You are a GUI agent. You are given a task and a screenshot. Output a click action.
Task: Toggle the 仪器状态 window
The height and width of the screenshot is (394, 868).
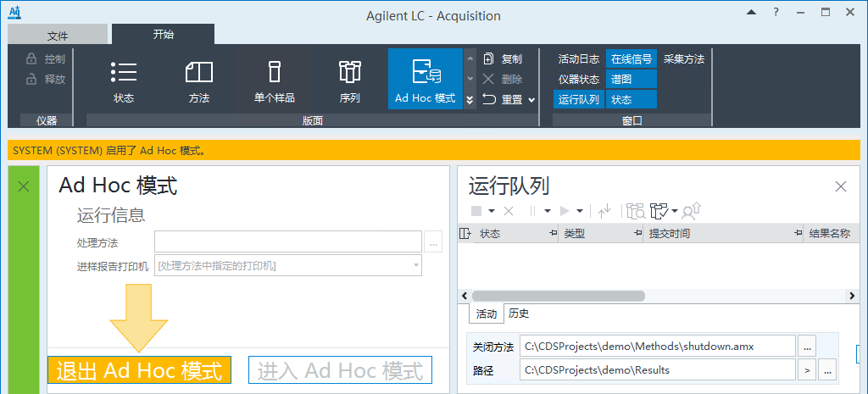click(x=579, y=79)
